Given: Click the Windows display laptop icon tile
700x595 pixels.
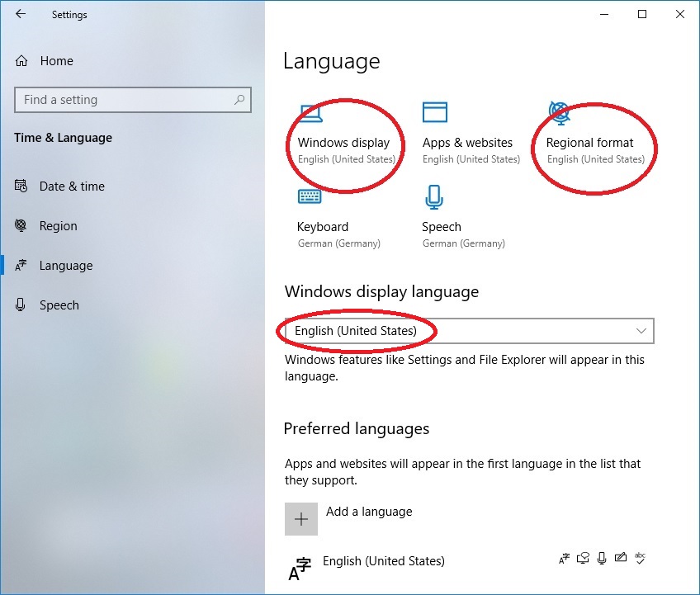Looking at the screenshot, I should pyautogui.click(x=311, y=113).
